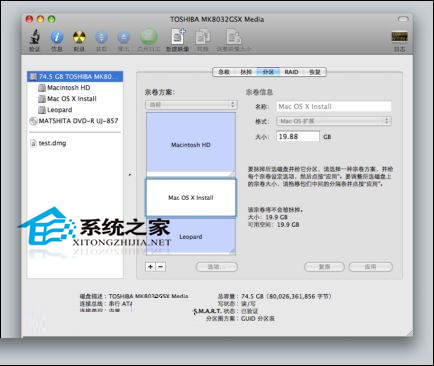Click the toolbar toggle pill in title bar
This screenshot has width=434, height=366.
403,19
